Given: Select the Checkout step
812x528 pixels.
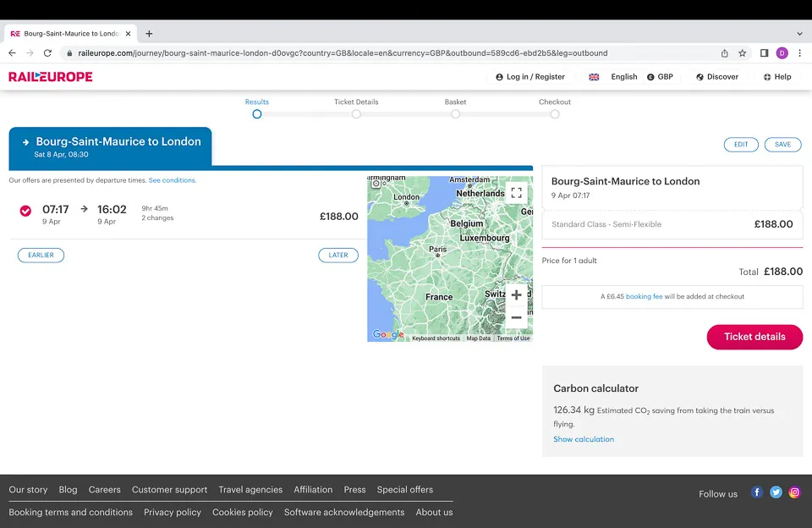Looking at the screenshot, I should pos(555,114).
